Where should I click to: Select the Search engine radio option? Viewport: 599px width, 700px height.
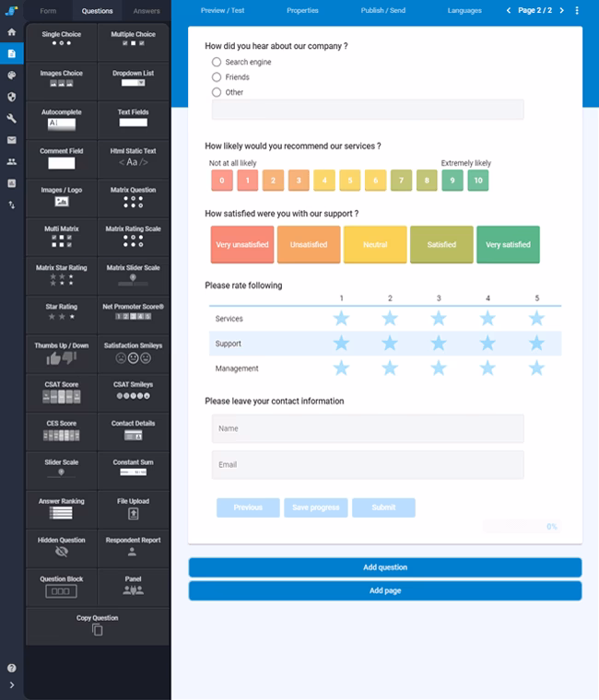pyautogui.click(x=217, y=62)
